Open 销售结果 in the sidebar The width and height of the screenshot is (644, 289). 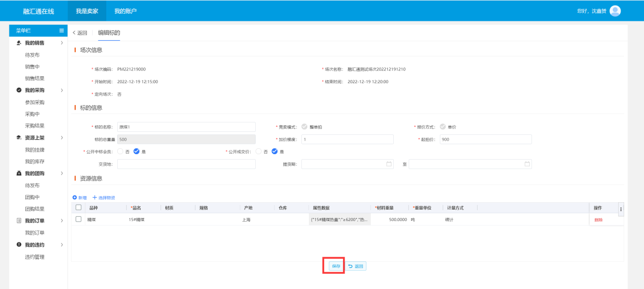point(35,79)
